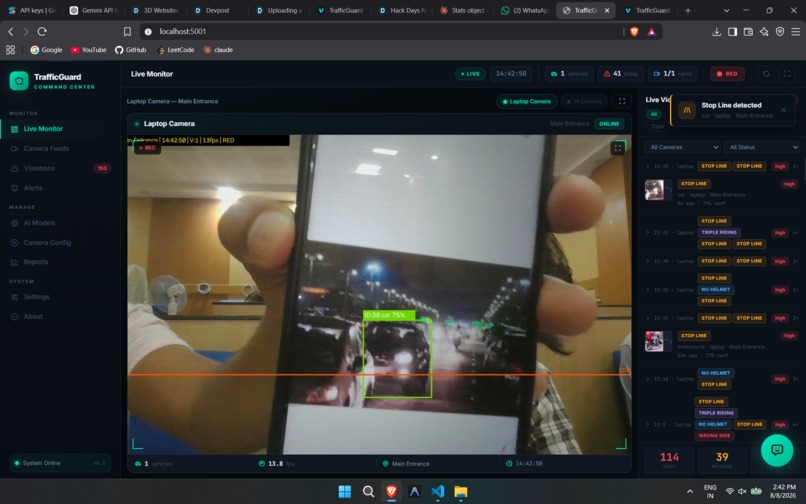The image size is (806, 504).
Task: Click fullscreen icon beside Pi Camera pill
Action: click(622, 101)
